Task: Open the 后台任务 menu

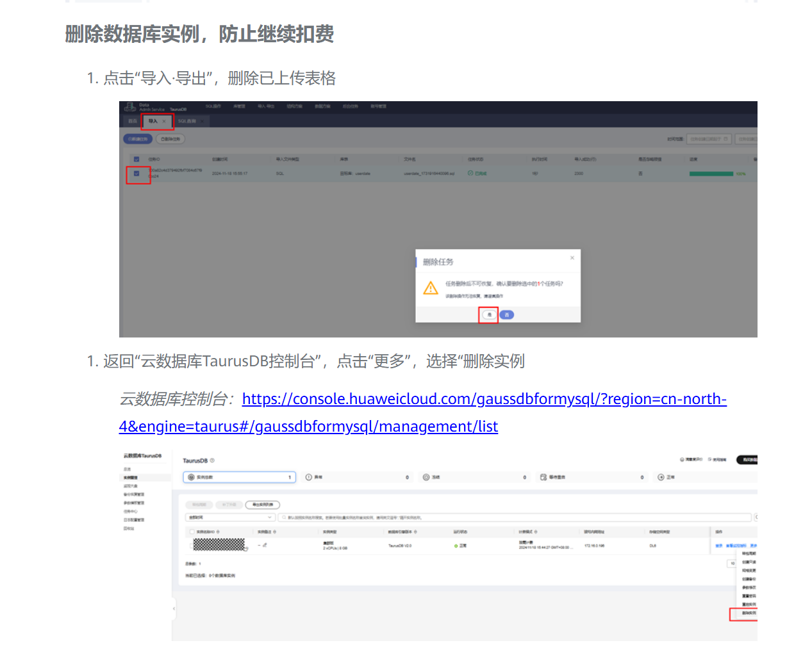Action: click(351, 106)
